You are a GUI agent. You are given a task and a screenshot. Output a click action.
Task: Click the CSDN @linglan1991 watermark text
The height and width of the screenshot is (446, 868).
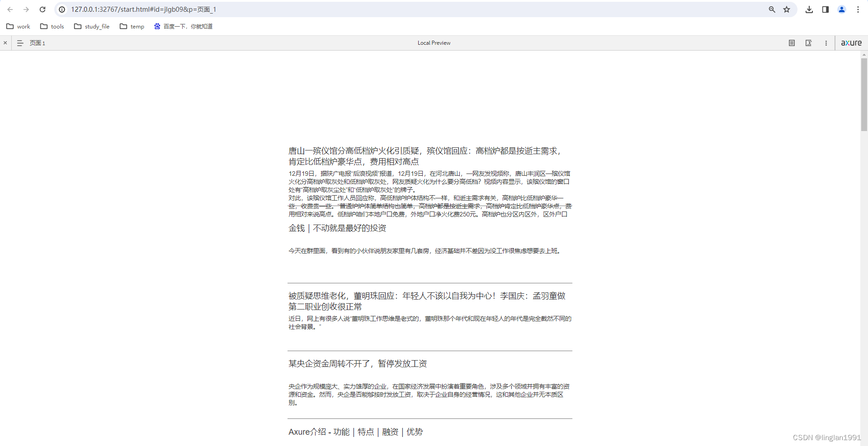point(826,437)
